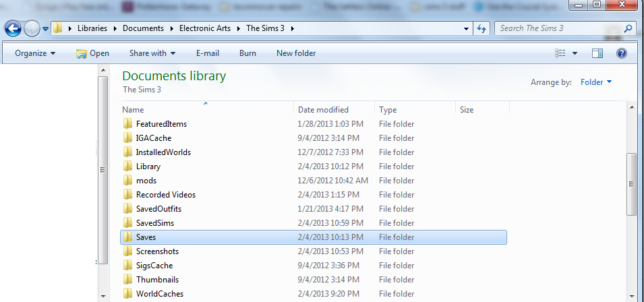Click the navigation pane scroll up arrow
Viewport: 644px width, 302px height.
(x=103, y=70)
